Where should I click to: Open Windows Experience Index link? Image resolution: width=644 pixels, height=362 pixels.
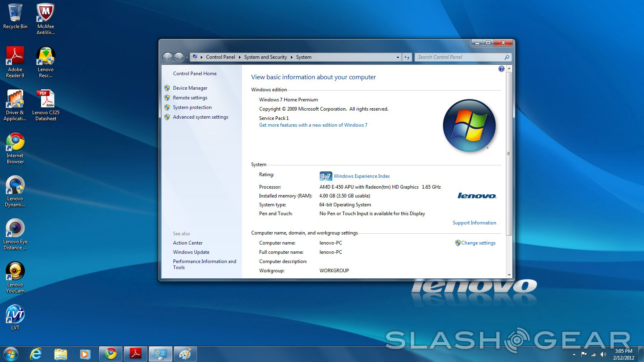361,176
